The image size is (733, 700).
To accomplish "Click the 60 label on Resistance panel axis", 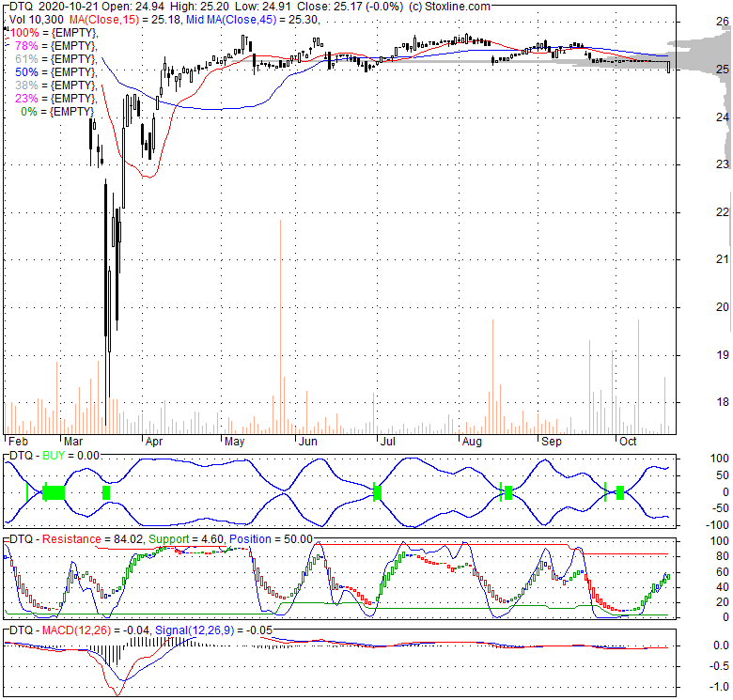I will [x=723, y=572].
